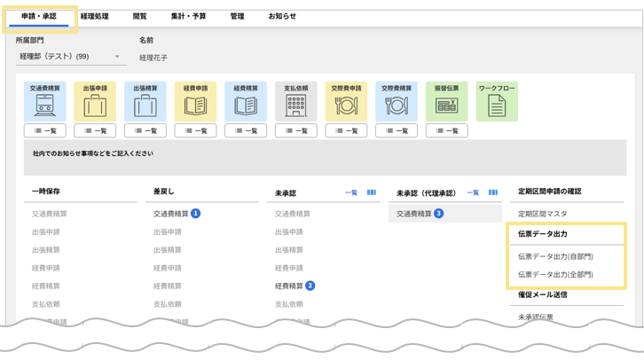Select the 振替伝票 slip icon
This screenshot has width=644, height=360.
click(446, 102)
